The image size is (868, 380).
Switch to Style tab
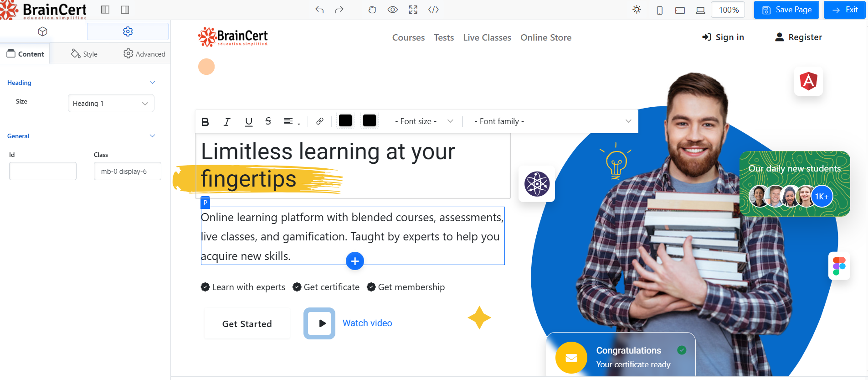click(x=84, y=54)
